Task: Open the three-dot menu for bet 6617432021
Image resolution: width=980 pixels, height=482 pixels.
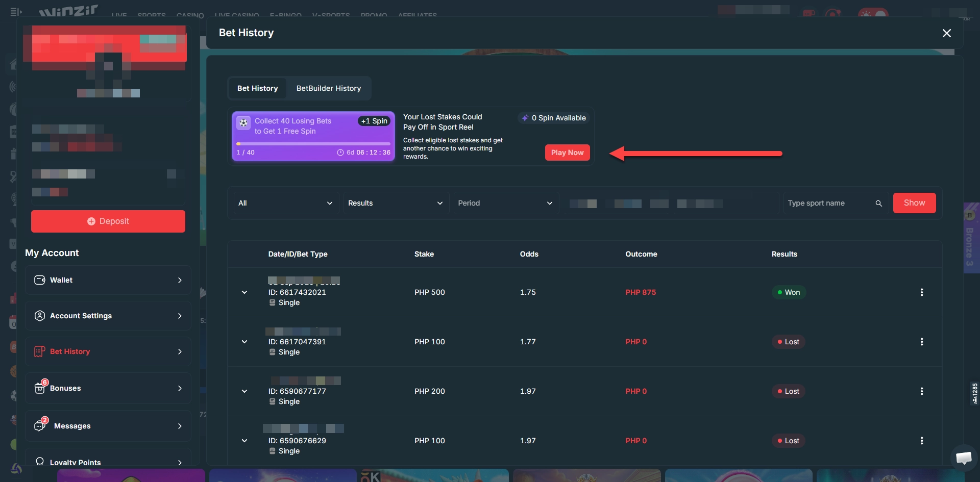Action: pos(921,292)
